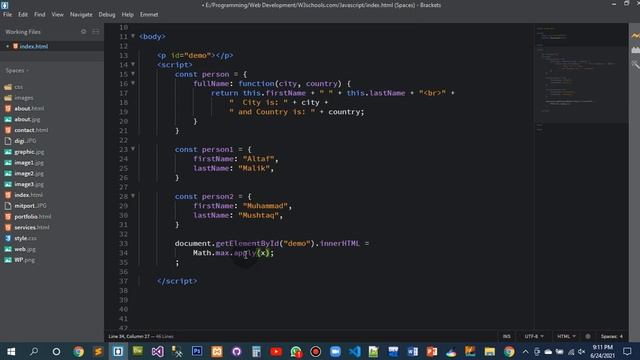The width and height of the screenshot is (640, 360).
Task: Collapse the script block on line 14
Action: point(133,64)
